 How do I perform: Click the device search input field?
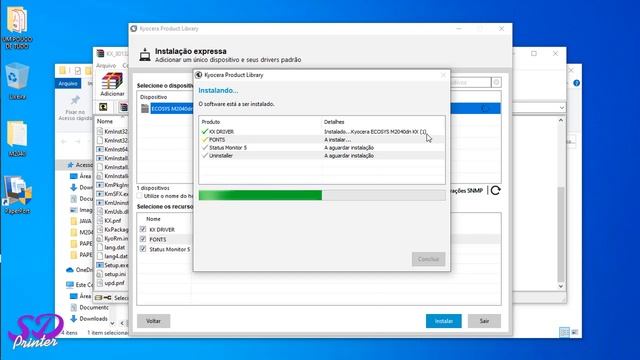tap(471, 82)
